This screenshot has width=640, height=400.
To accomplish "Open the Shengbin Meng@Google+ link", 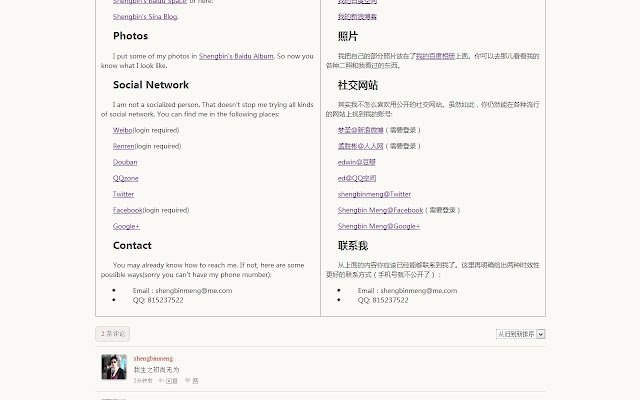I will coord(379,226).
